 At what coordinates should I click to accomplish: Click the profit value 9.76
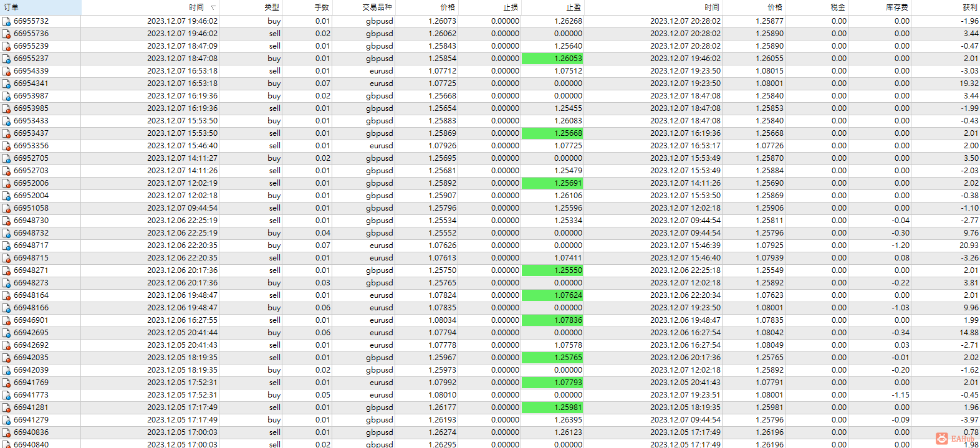click(x=971, y=233)
